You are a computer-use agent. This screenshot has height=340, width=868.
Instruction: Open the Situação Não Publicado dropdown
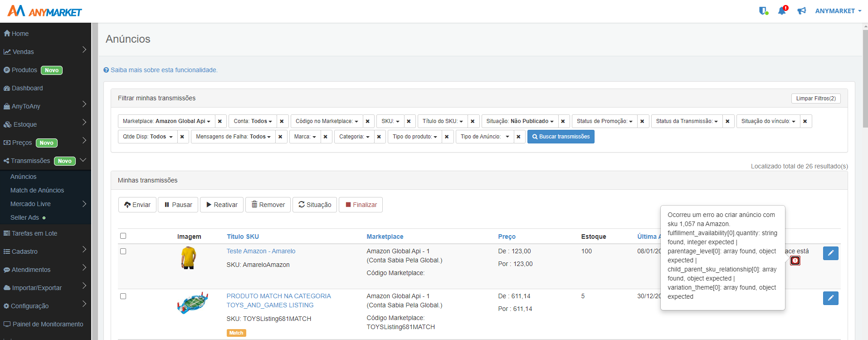520,121
